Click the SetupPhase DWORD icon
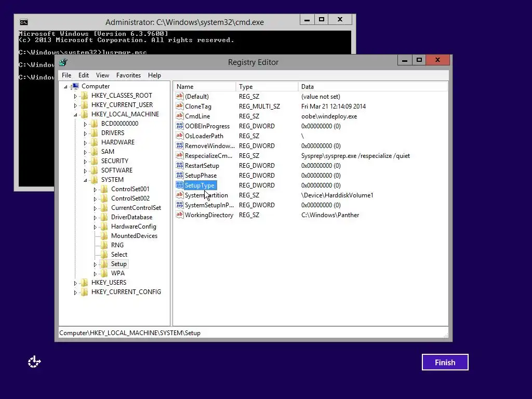The height and width of the screenshot is (399, 532). coord(179,175)
